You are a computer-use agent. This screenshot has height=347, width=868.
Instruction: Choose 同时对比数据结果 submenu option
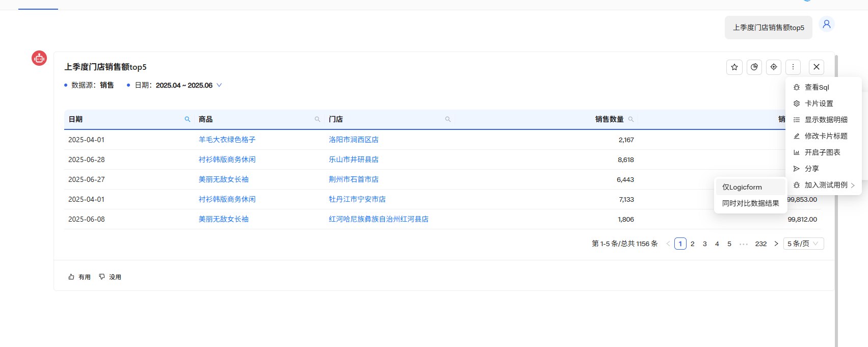(750, 203)
